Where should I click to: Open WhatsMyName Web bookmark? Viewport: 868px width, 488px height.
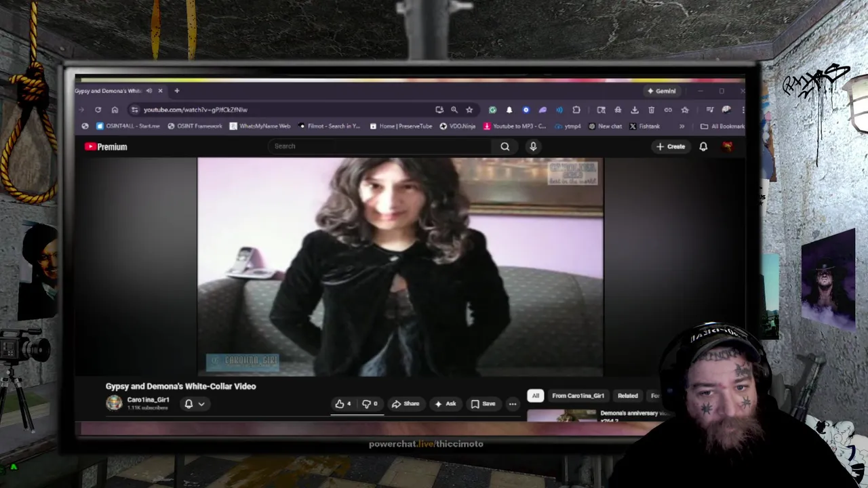point(260,126)
